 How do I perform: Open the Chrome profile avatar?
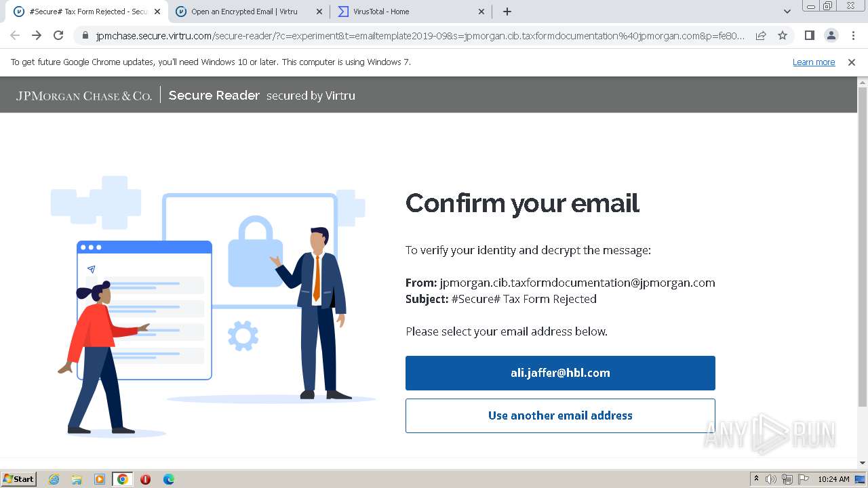(x=831, y=35)
